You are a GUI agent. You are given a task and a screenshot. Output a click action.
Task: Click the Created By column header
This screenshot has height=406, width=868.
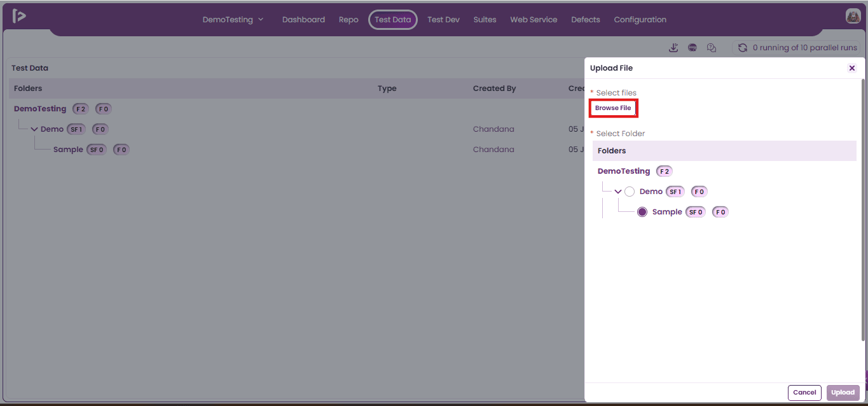tap(494, 88)
